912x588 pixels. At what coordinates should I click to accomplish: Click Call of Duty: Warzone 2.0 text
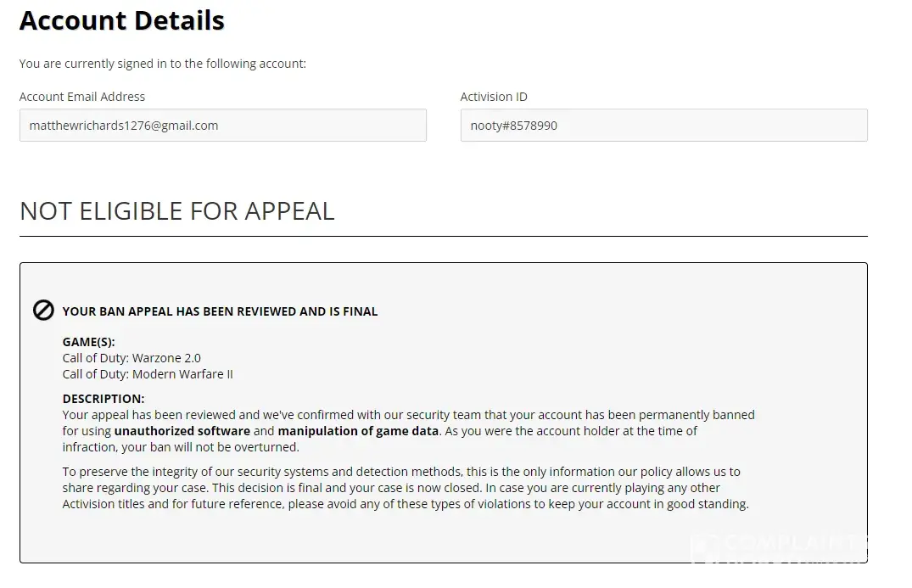tap(131, 358)
